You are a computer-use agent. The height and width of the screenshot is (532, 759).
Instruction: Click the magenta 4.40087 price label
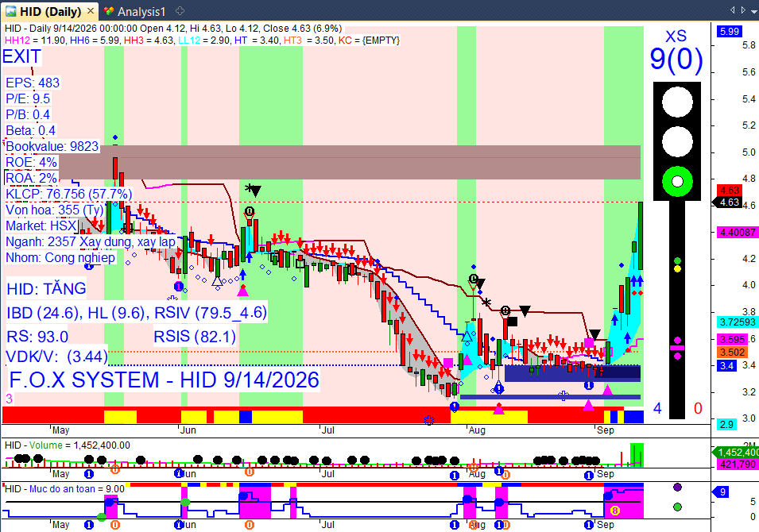[738, 233]
